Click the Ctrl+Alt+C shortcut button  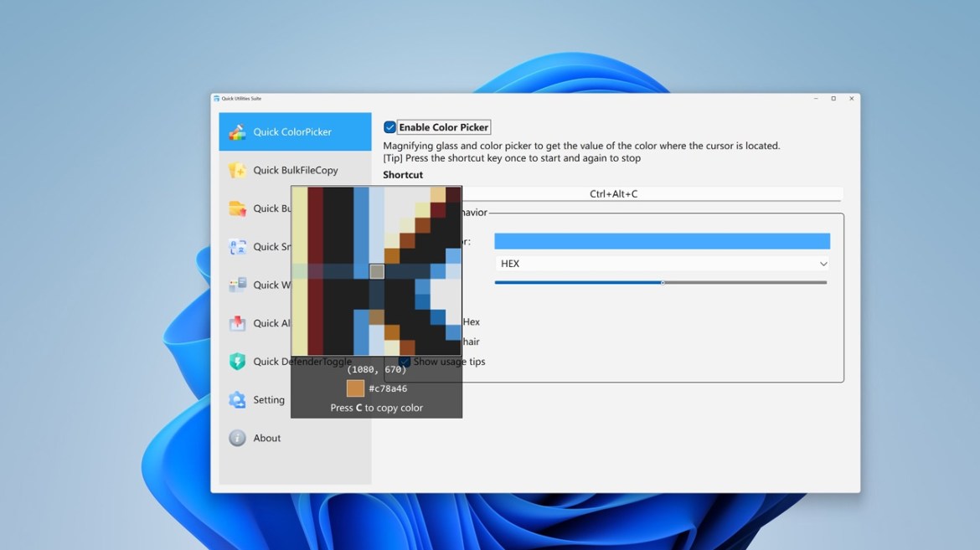[614, 193]
